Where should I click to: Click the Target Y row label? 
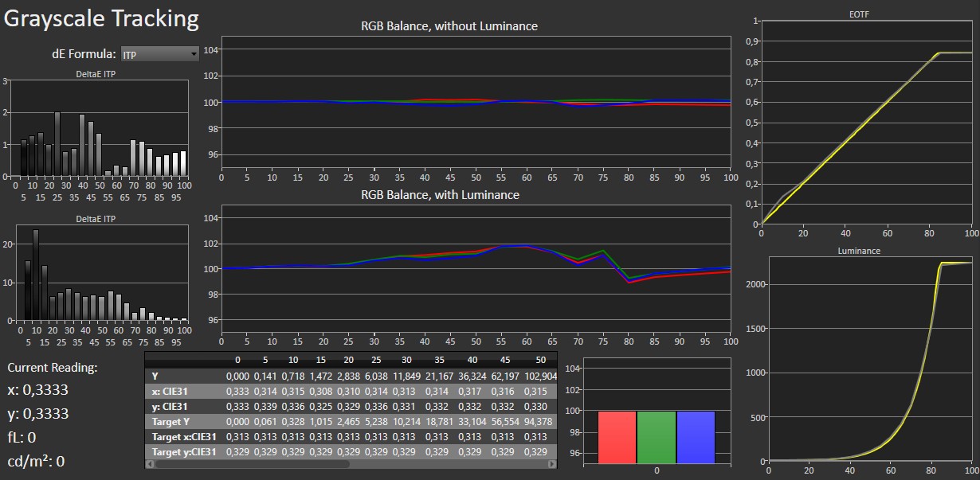pos(175,421)
